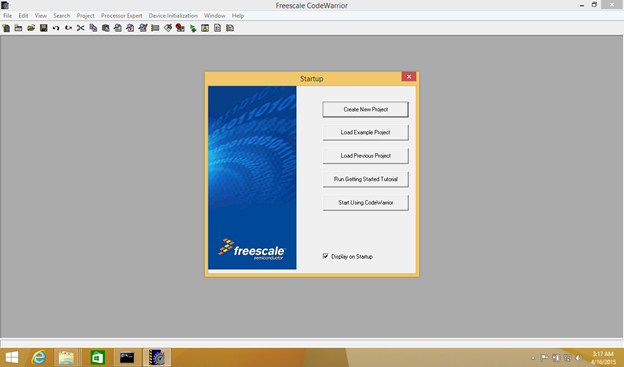This screenshot has height=367, width=624.
Task: Click the Windows Start button
Action: 12,357
